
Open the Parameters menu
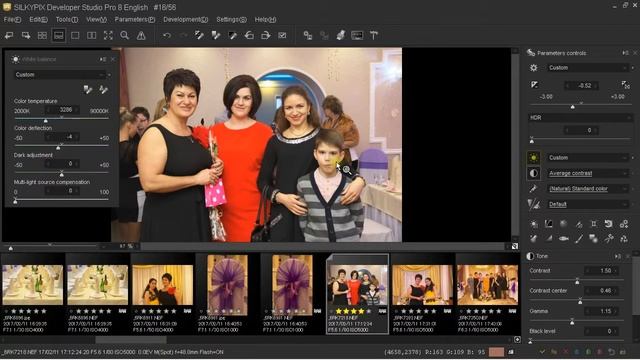pyautogui.click(x=135, y=20)
